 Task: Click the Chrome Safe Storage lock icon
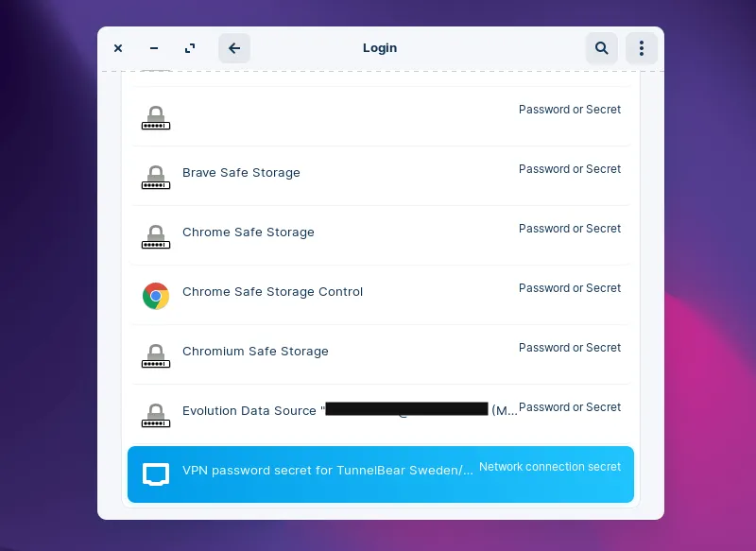156,236
